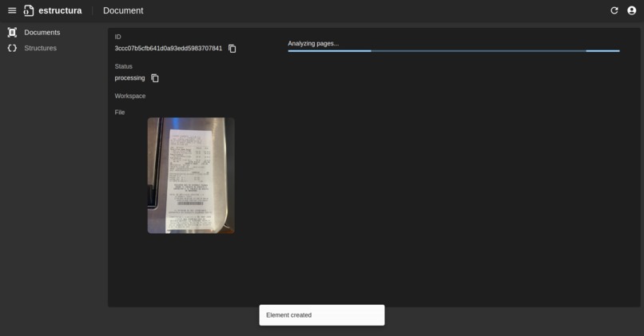
Task: Click the Documents sidebar icon
Action: click(12, 33)
